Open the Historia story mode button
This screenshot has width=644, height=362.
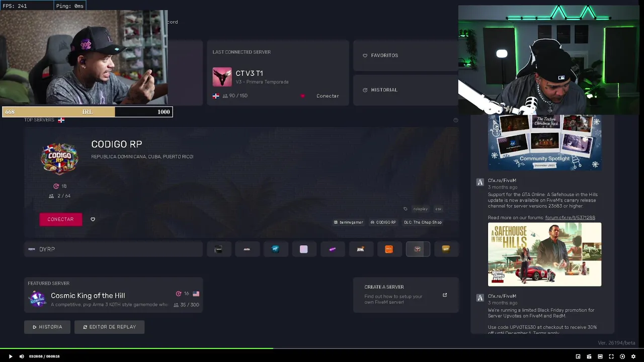click(x=47, y=327)
